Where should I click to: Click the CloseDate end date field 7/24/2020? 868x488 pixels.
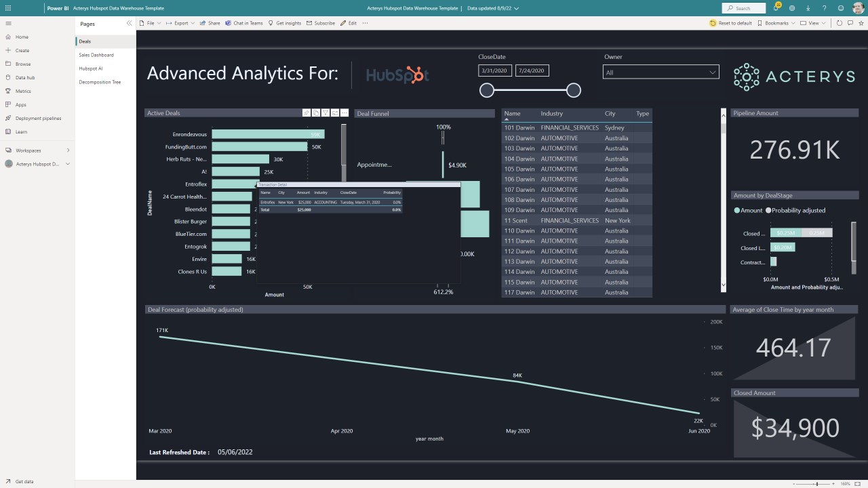coord(532,70)
